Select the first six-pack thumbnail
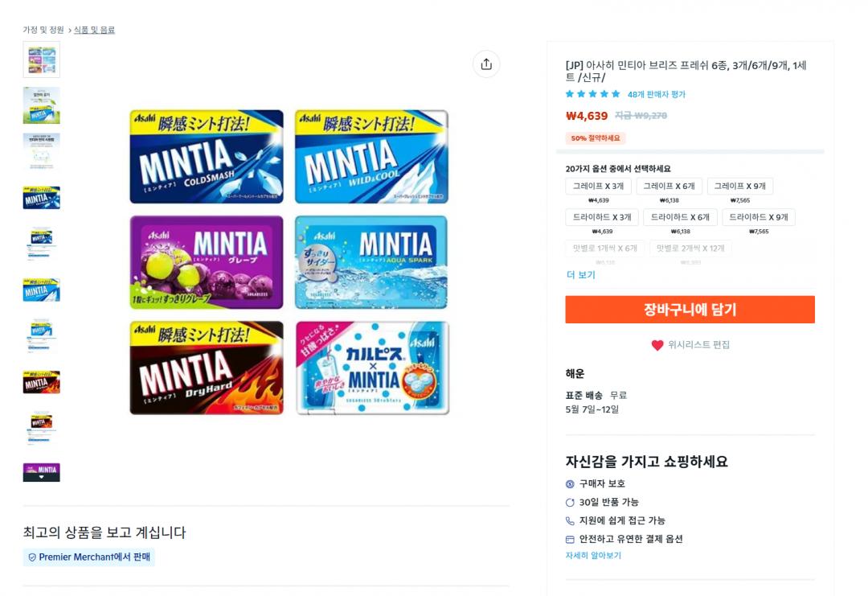The height and width of the screenshot is (596, 868). point(42,60)
